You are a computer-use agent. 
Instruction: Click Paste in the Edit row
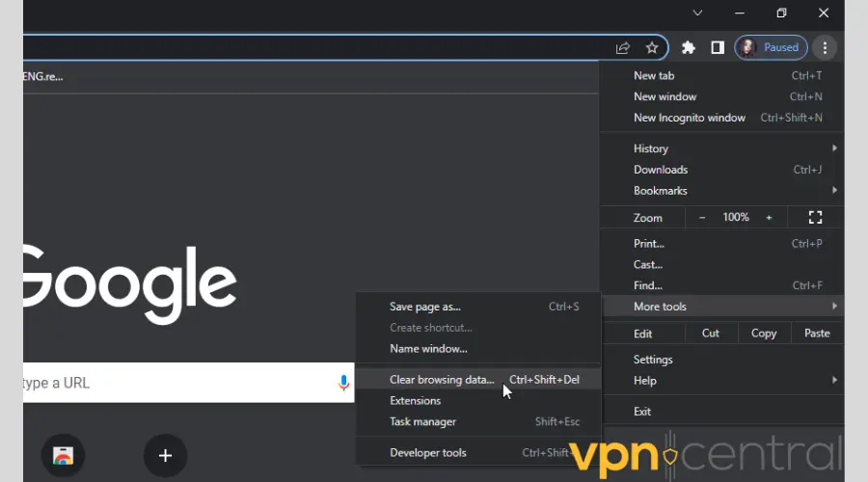[x=817, y=334]
